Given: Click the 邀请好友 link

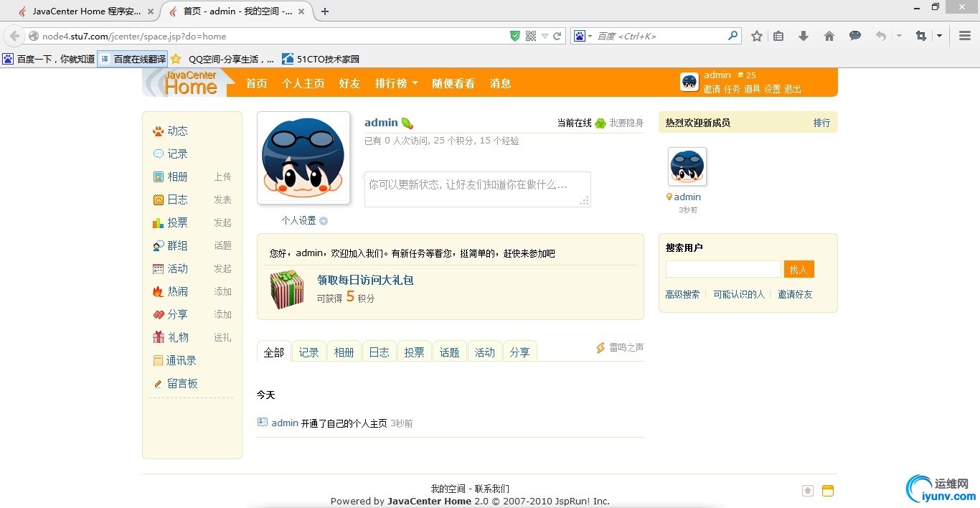Looking at the screenshot, I should [x=796, y=294].
